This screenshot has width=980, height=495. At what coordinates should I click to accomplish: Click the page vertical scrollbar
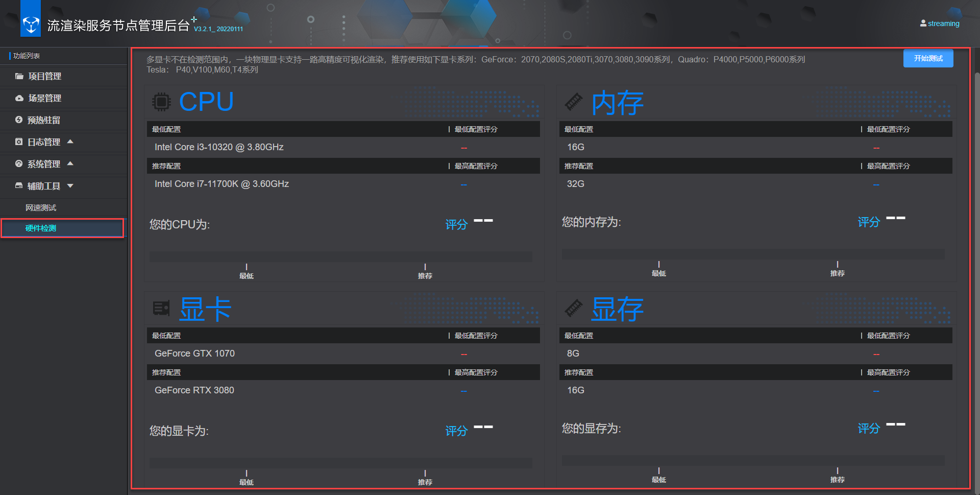[x=977, y=204]
